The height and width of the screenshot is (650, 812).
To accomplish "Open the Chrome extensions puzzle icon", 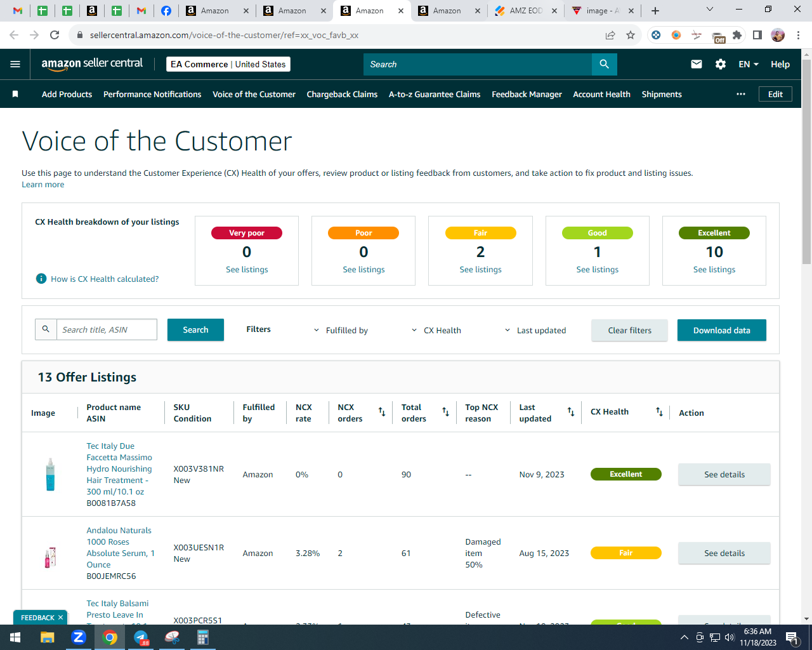I will 737,35.
